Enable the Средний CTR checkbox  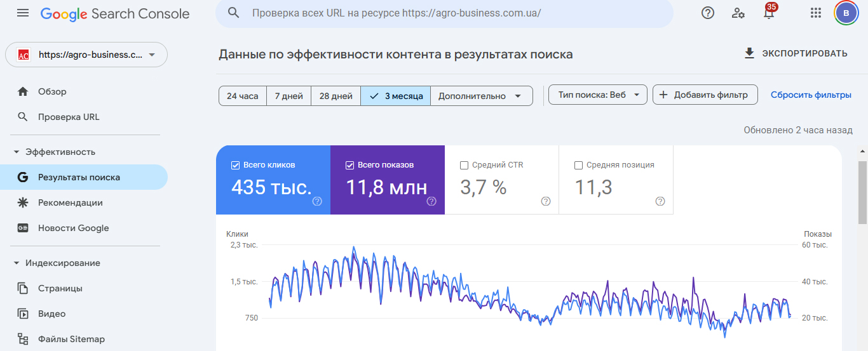[464, 165]
